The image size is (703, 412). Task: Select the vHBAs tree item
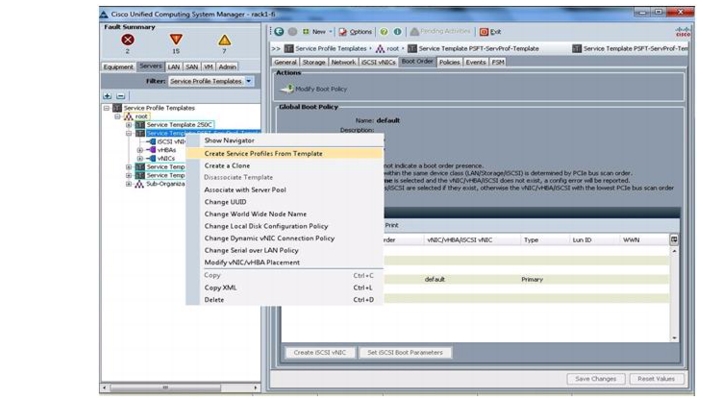pyautogui.click(x=166, y=150)
